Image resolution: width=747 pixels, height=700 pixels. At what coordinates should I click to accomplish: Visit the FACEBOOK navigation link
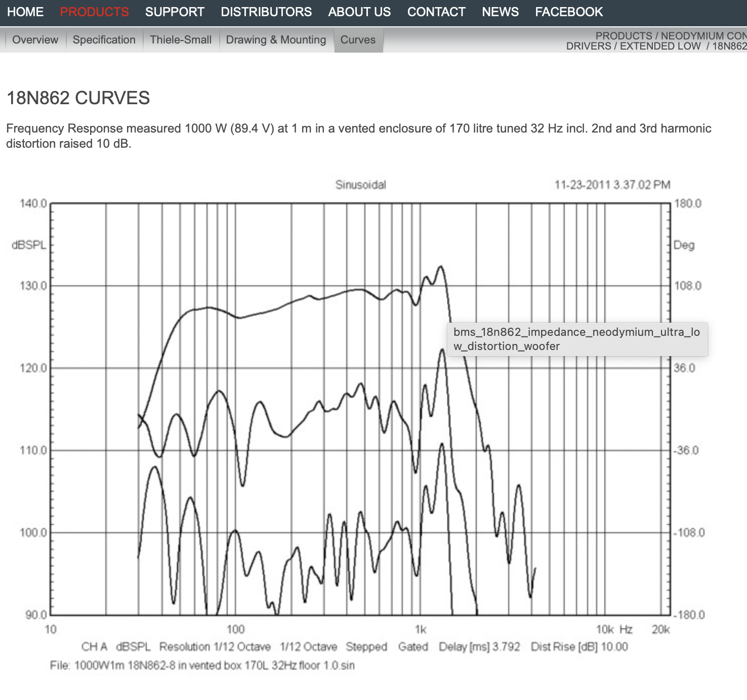point(569,12)
